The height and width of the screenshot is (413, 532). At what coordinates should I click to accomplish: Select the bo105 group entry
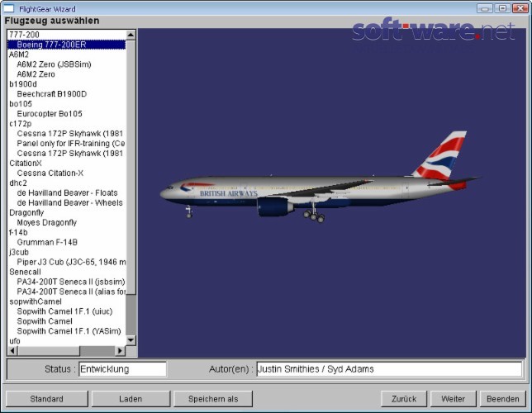click(x=66, y=103)
